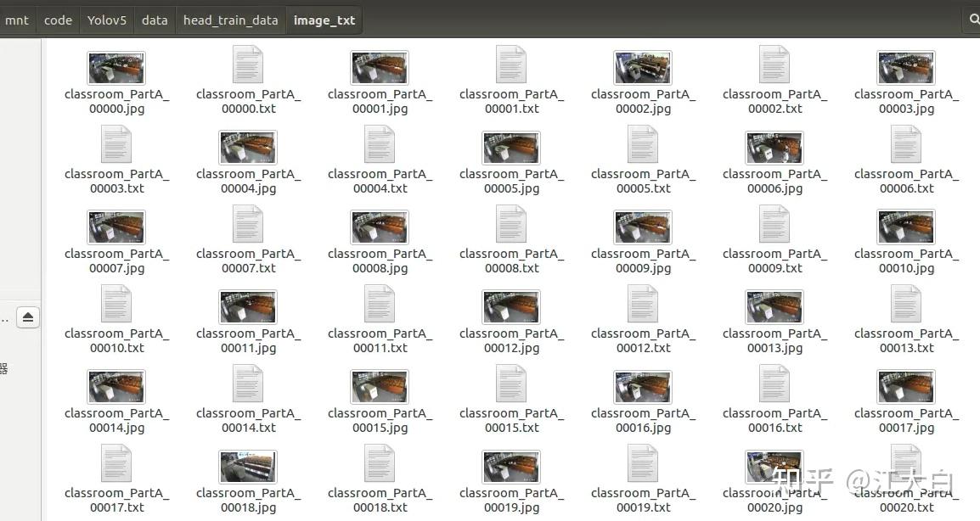Click the classroom_PartA_00013.txt document icon
The width and height of the screenshot is (980, 521).
pos(906,304)
